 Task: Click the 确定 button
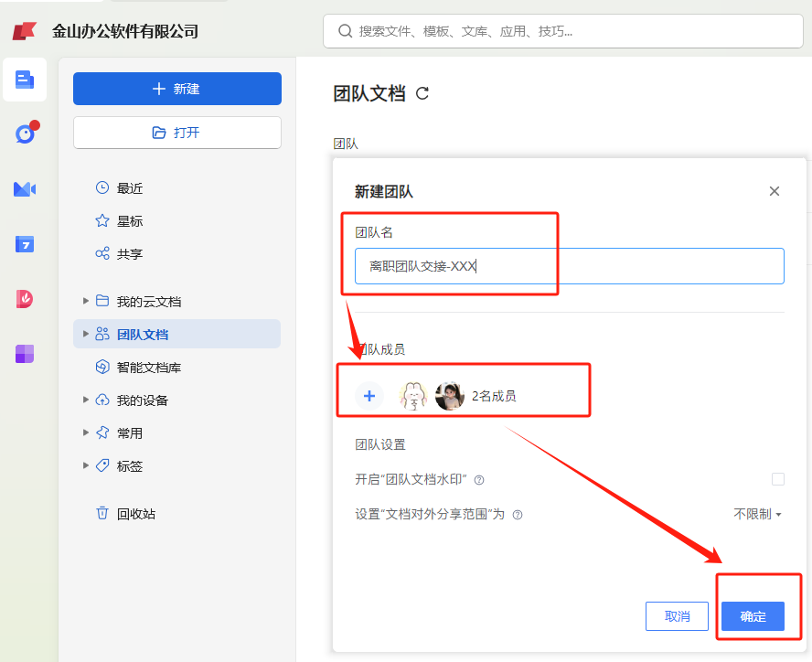[753, 616]
